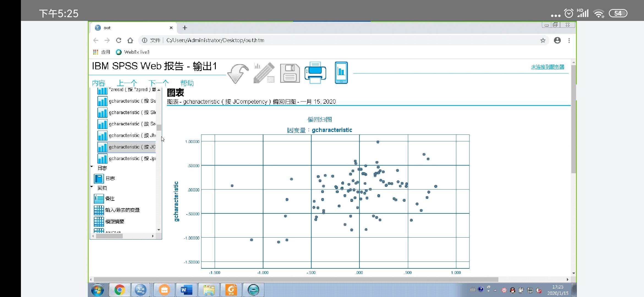
Task: Select the 输入/除去的变量 item
Action: (122, 210)
